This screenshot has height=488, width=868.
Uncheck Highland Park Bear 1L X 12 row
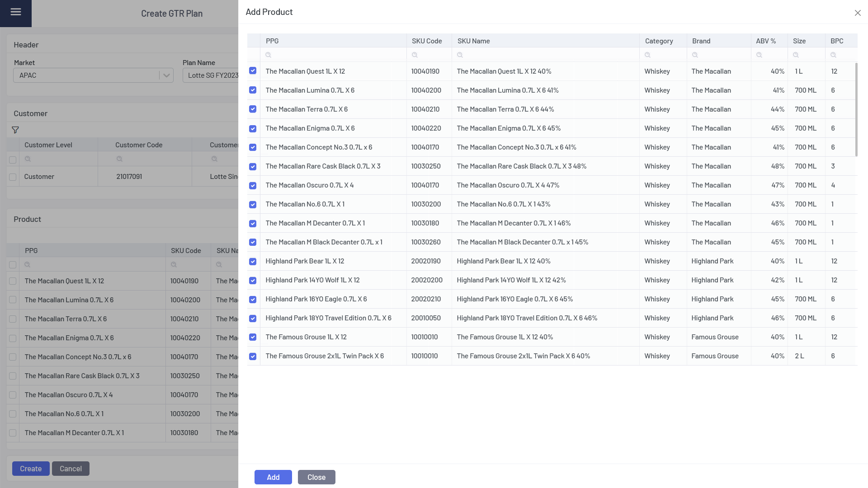(253, 262)
